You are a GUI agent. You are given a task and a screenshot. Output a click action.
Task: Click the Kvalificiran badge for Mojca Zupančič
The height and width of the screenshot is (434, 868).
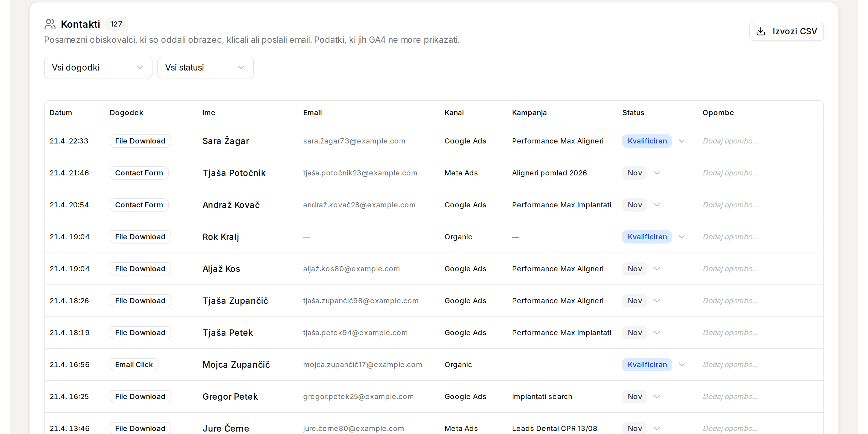point(647,365)
